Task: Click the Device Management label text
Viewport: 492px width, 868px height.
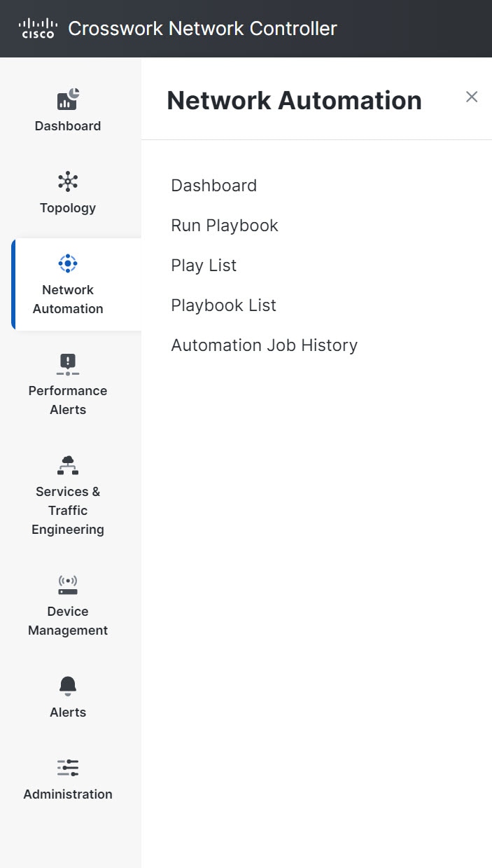Action: 67,620
